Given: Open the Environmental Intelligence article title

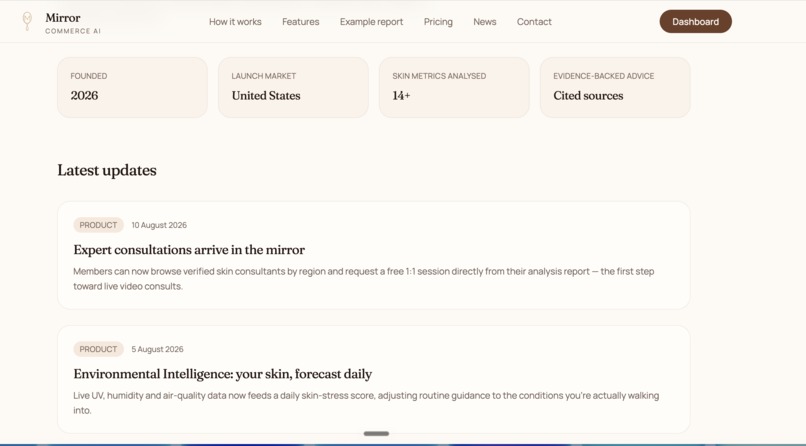Looking at the screenshot, I should [223, 374].
